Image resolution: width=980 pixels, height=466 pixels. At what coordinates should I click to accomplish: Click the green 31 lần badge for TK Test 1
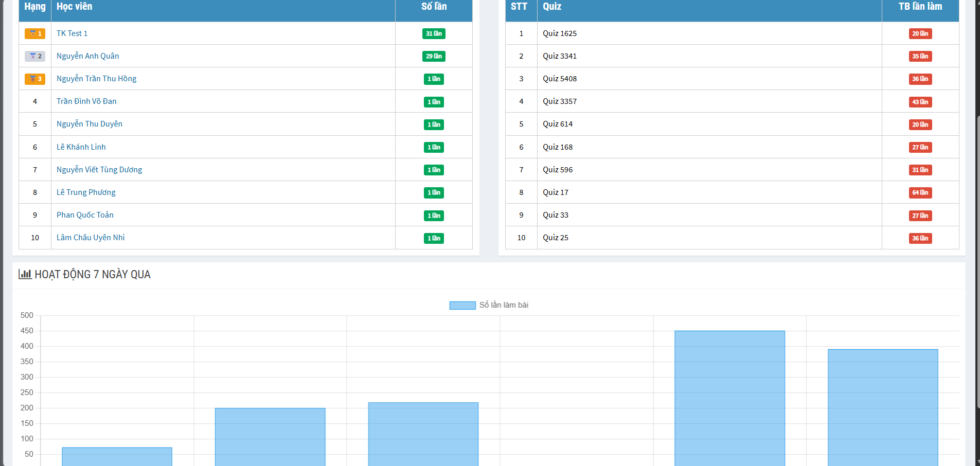tap(434, 34)
